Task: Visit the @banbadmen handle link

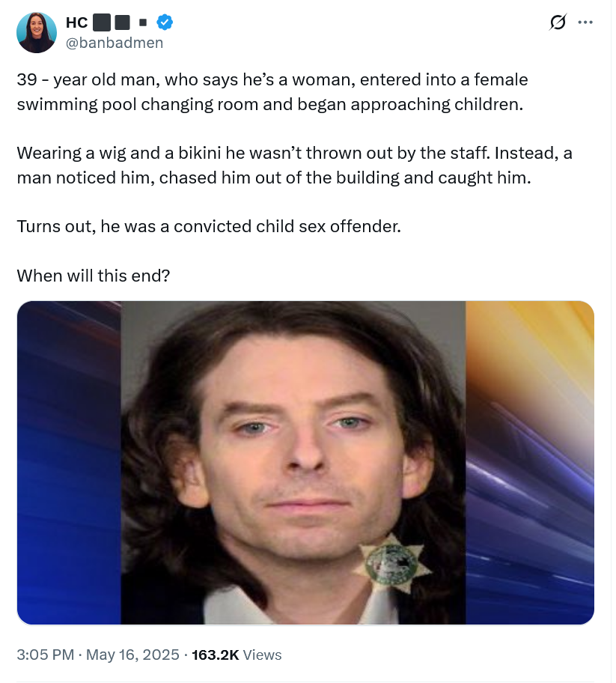Action: pos(115,43)
